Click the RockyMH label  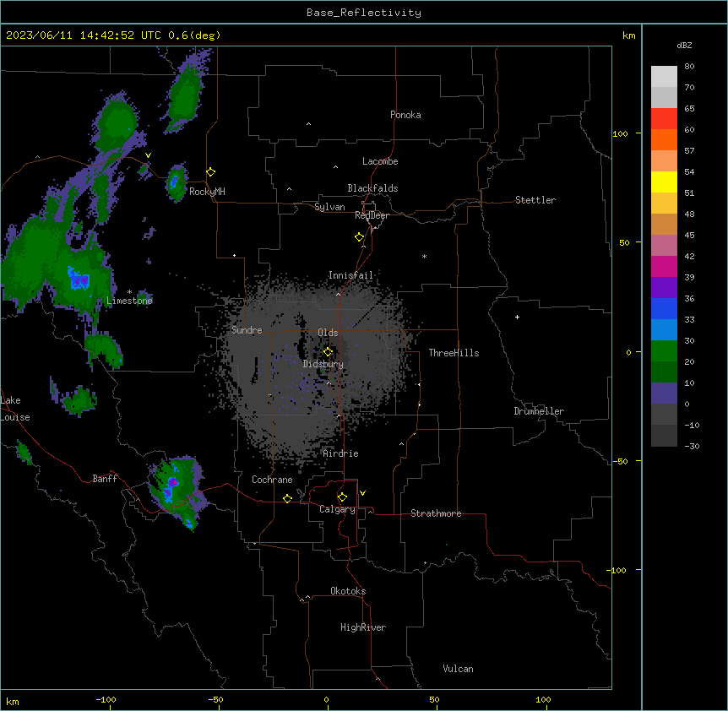pyautogui.click(x=207, y=192)
